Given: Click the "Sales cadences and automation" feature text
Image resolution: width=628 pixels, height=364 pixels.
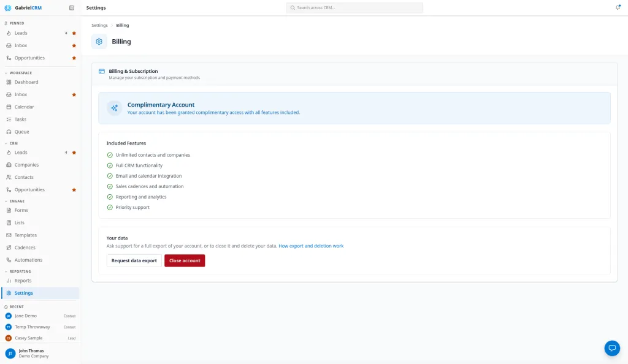Looking at the screenshot, I should (150, 186).
